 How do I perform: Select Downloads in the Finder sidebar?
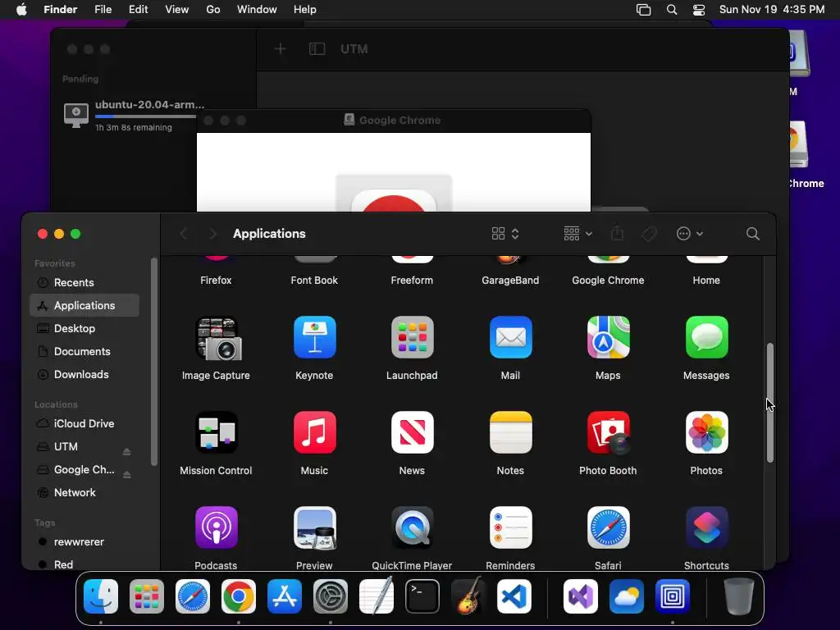point(84,374)
